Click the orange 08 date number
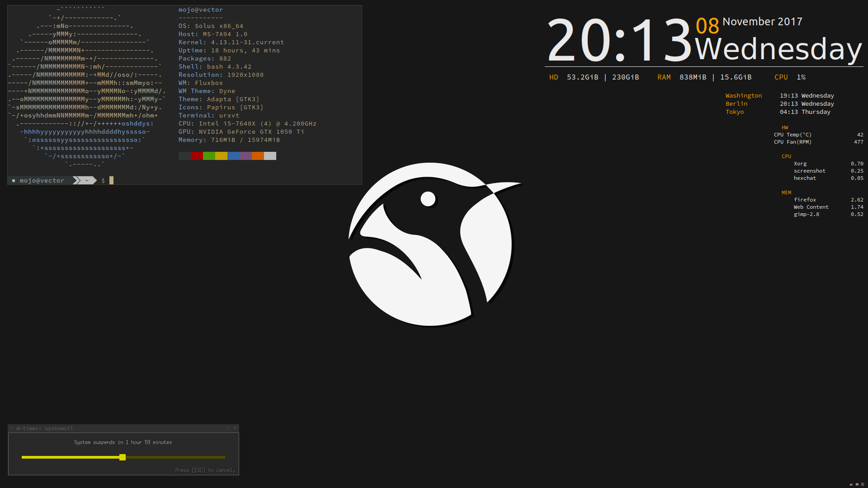 tap(707, 26)
